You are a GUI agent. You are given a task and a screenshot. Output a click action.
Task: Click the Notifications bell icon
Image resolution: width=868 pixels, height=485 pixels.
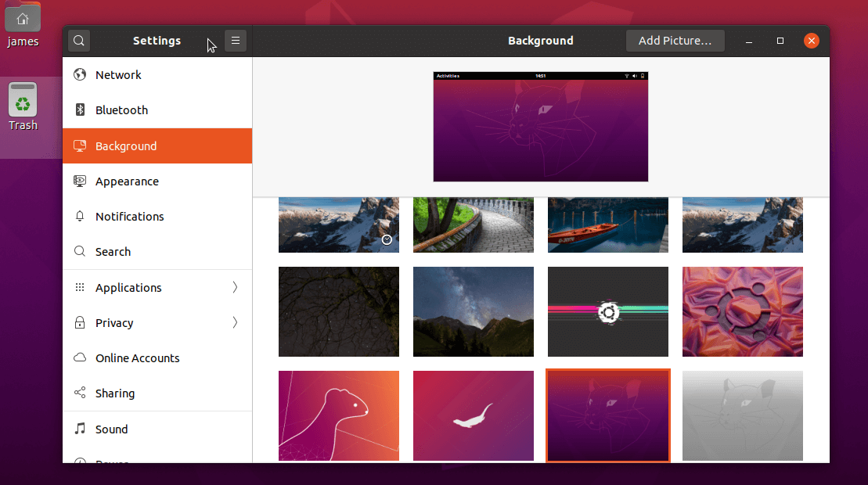80,216
